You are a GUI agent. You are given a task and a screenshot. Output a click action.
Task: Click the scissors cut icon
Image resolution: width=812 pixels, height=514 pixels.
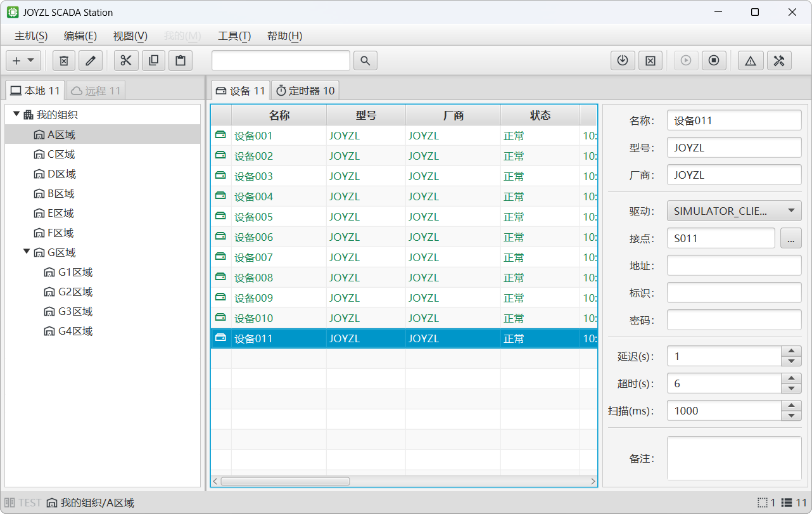point(126,61)
